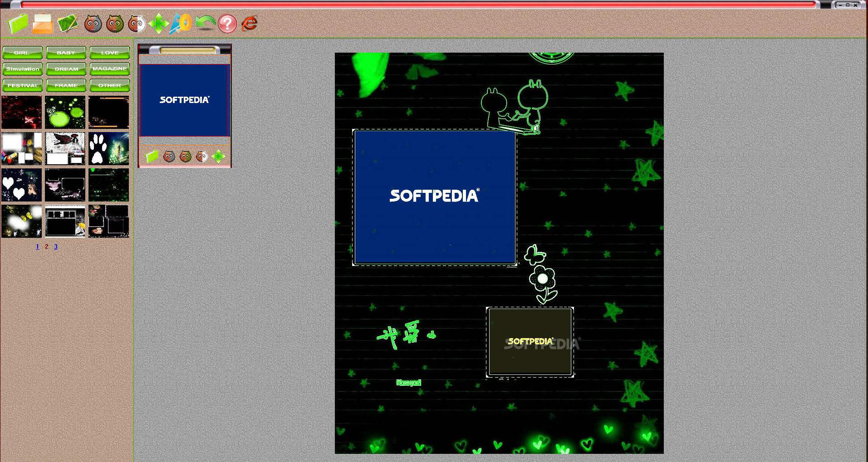This screenshot has width=868, height=462.
Task: Click the Softpedia image in preview panel
Action: point(184,100)
